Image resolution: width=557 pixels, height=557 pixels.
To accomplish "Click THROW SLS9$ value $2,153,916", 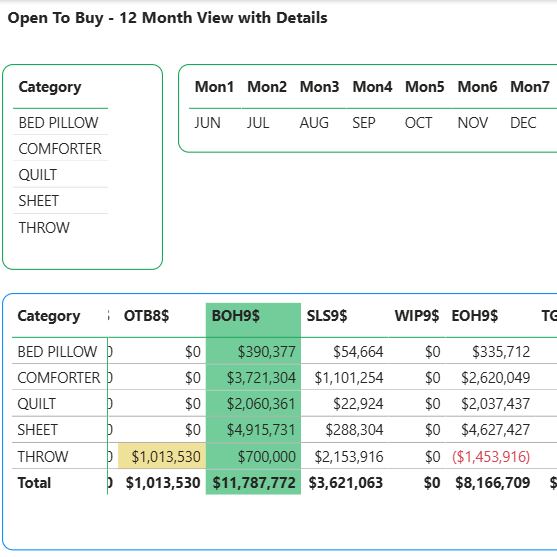I will pos(349,456).
